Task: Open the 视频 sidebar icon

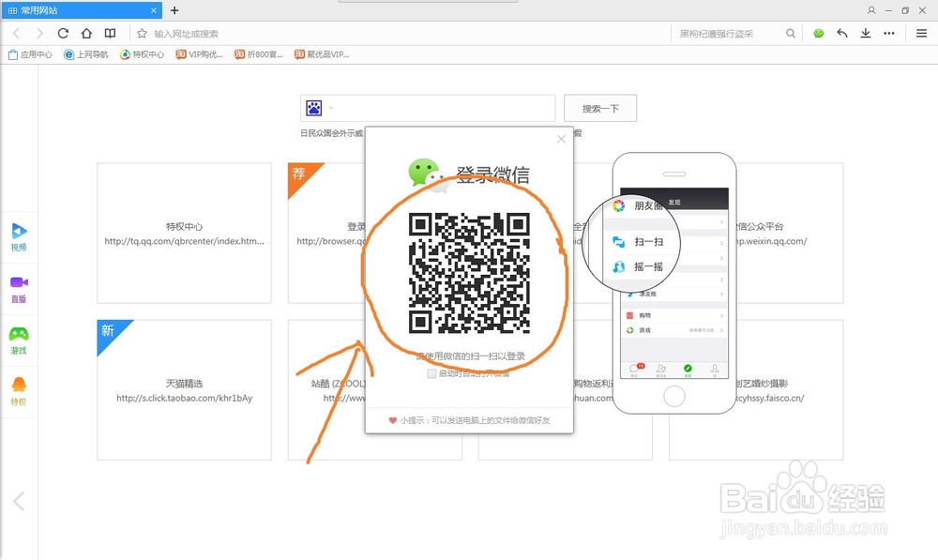Action: click(x=19, y=237)
